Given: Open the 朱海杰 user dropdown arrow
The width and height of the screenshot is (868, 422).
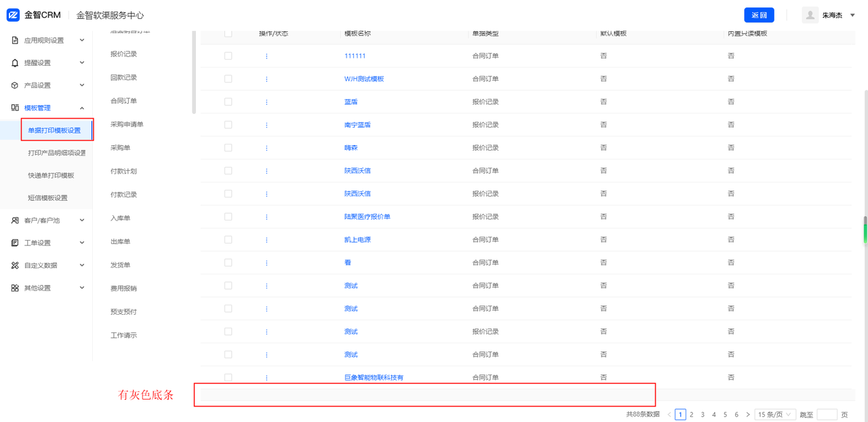Looking at the screenshot, I should (852, 15).
